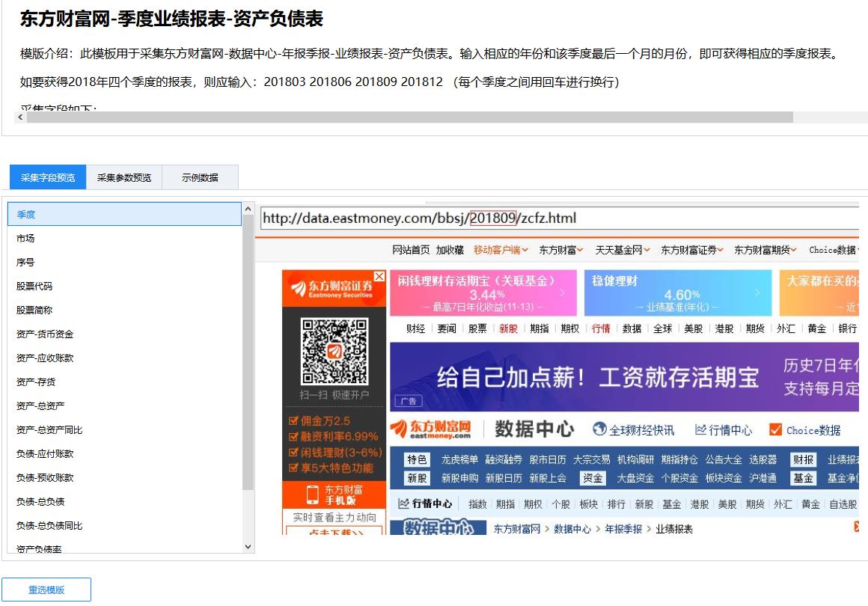Click the field list scroll-down arrow

pyautogui.click(x=248, y=546)
